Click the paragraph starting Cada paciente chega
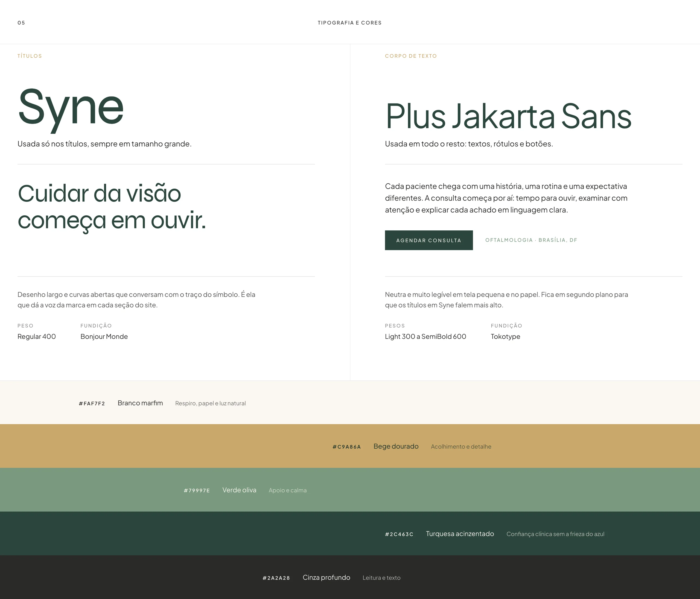 pyautogui.click(x=506, y=198)
